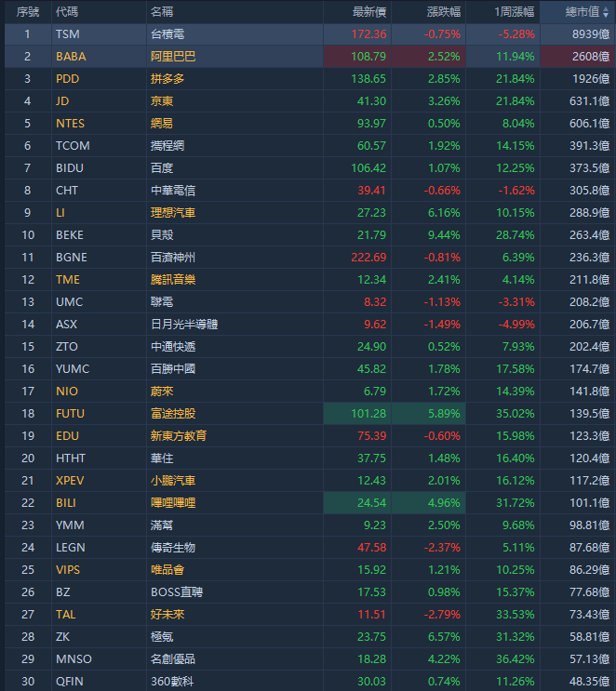Select the XPEV ticker code
This screenshot has height=691, width=616.
[x=70, y=480]
